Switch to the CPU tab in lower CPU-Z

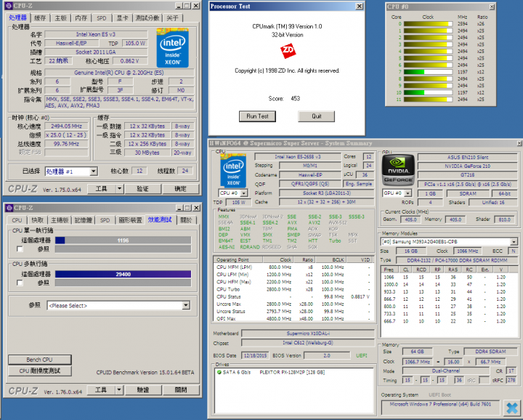pos(17,220)
